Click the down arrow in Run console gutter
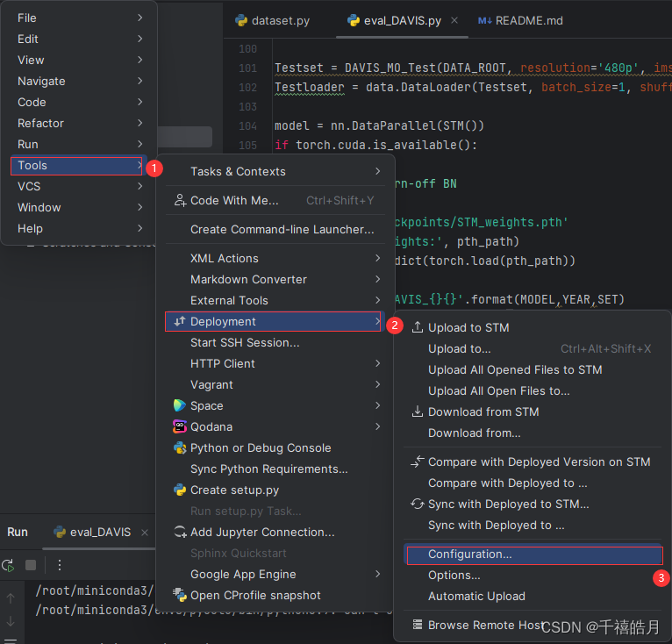 [x=11, y=620]
